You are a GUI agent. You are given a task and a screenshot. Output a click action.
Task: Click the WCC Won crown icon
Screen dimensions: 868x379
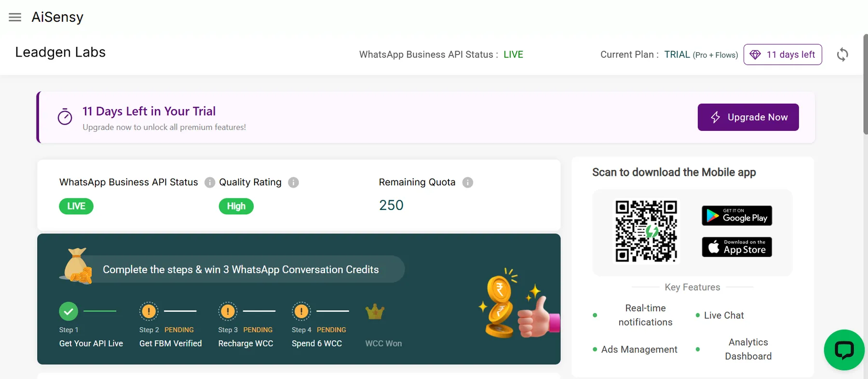(375, 312)
